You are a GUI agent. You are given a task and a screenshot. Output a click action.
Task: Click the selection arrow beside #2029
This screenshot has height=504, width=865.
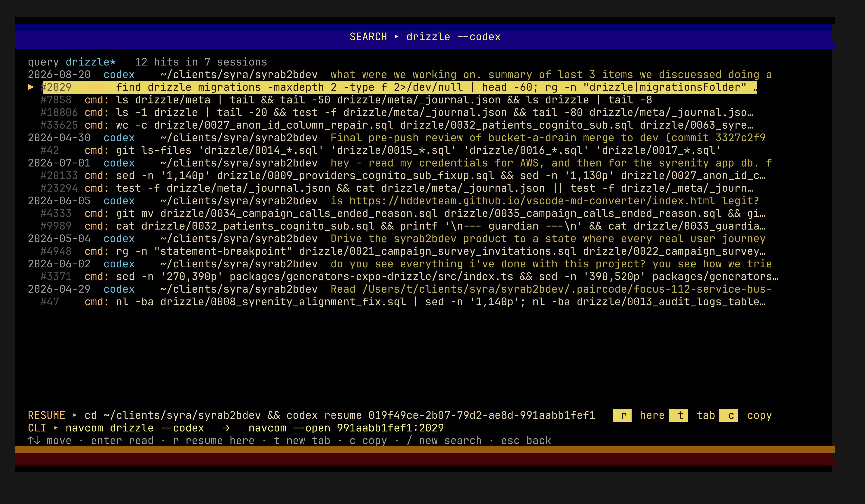click(31, 87)
